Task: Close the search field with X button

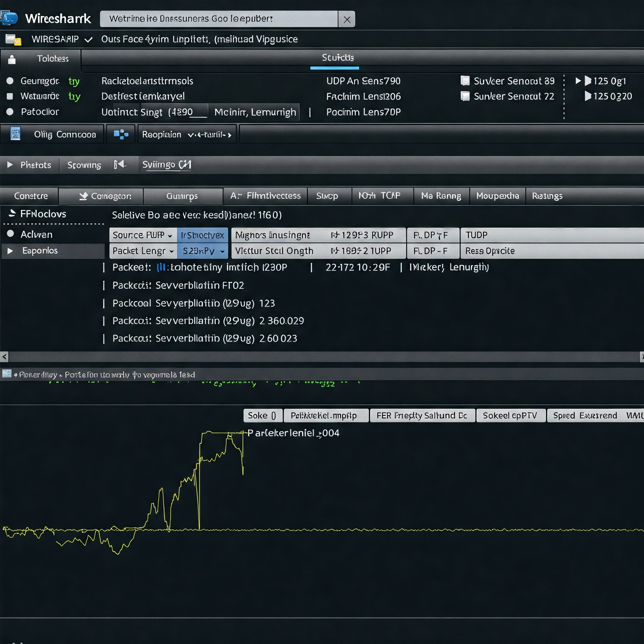Action: (347, 19)
